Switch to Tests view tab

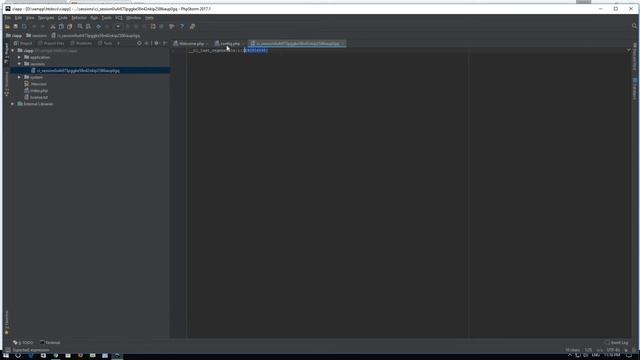click(105, 43)
